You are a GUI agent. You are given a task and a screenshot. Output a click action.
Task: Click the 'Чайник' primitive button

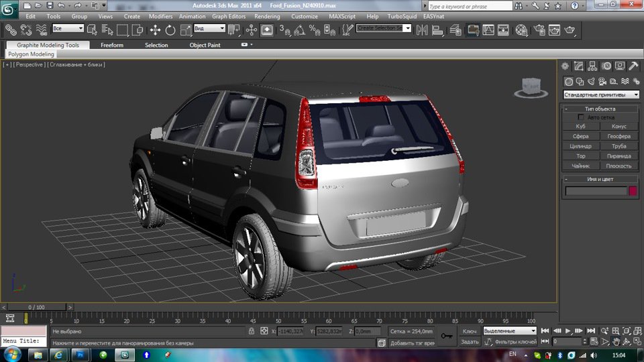[x=581, y=166]
